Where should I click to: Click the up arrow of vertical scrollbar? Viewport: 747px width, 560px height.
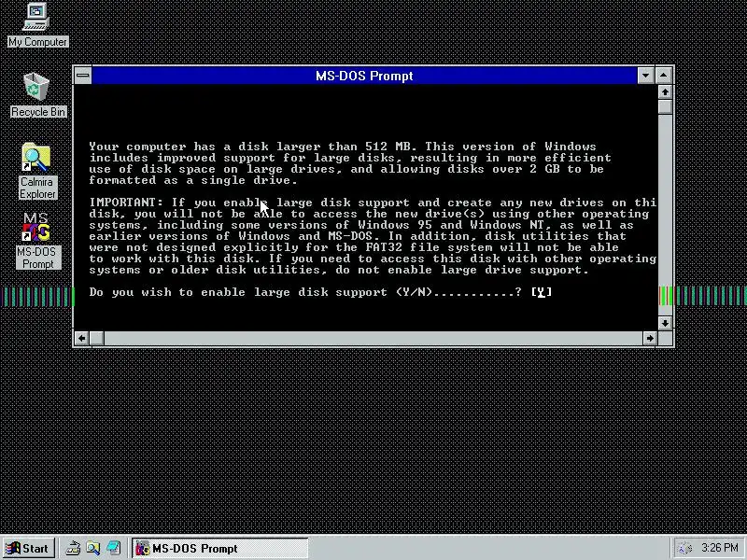pos(665,91)
